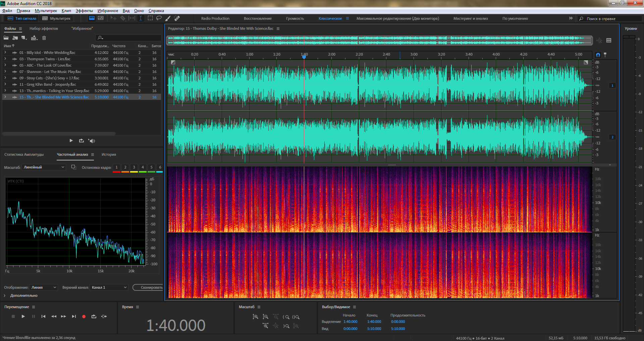644x341 pixels.
Task: Toggle the spectral frequency display button
Action: click(92, 18)
